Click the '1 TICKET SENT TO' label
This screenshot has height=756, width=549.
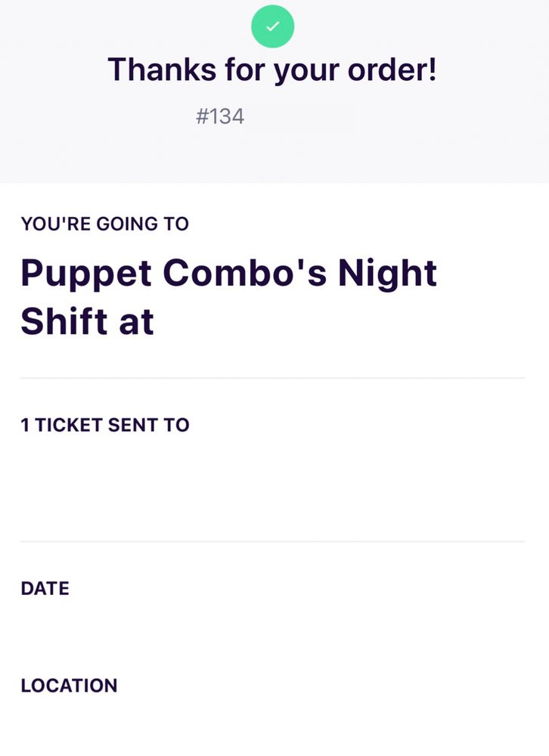pos(105,425)
